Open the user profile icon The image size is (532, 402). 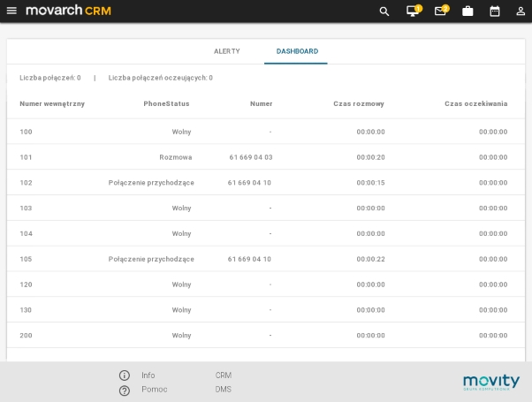(x=520, y=11)
